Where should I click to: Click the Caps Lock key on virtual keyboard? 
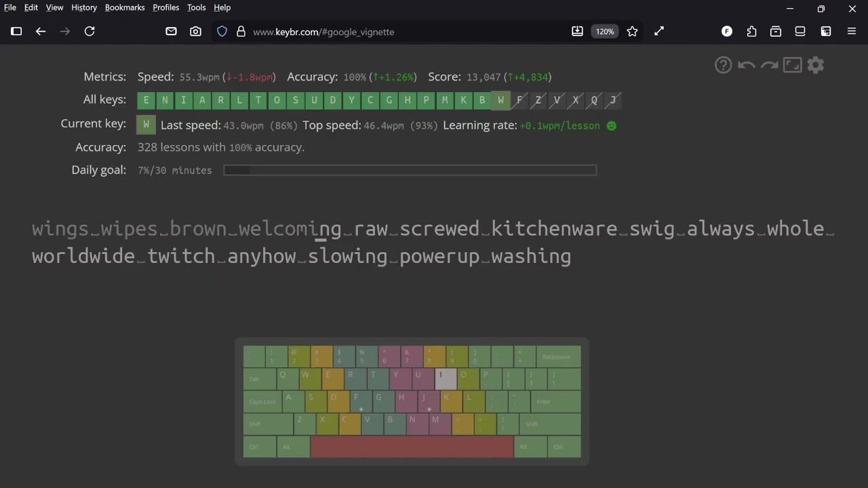pyautogui.click(x=260, y=401)
